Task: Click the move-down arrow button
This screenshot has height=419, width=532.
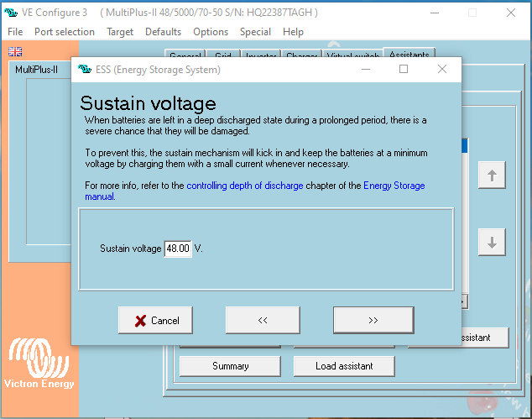Action: [x=492, y=242]
